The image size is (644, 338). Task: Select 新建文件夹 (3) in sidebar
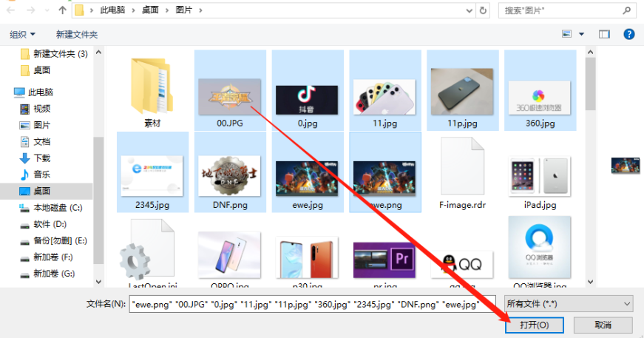tap(54, 54)
